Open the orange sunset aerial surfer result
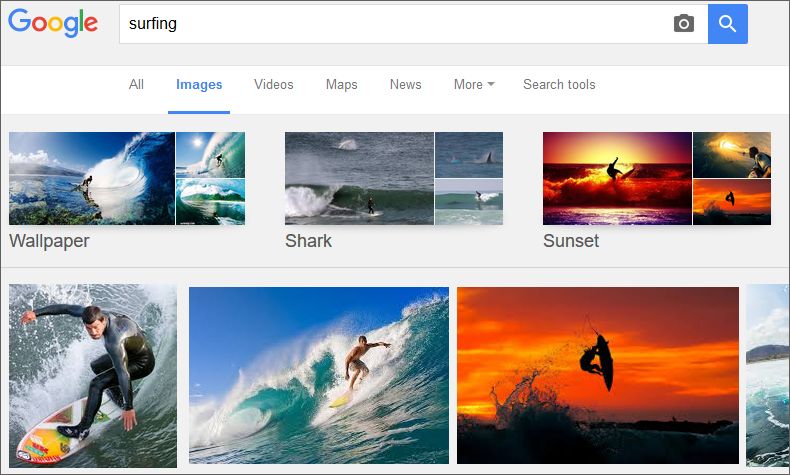 (598, 375)
